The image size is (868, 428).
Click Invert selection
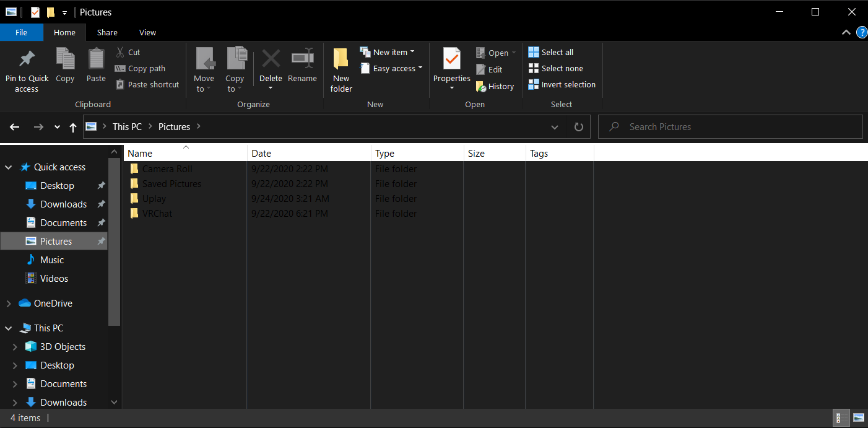[562, 85]
